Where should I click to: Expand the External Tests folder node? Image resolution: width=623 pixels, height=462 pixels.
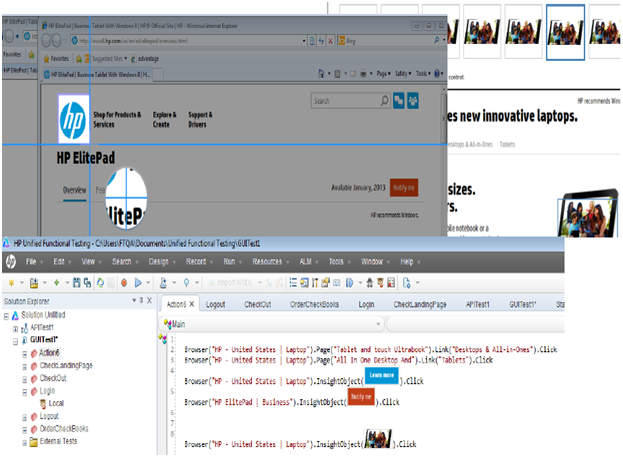coord(25,443)
